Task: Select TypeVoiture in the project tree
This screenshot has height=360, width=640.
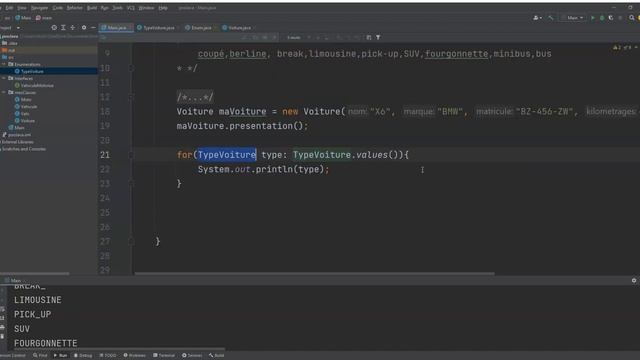Action: point(32,71)
